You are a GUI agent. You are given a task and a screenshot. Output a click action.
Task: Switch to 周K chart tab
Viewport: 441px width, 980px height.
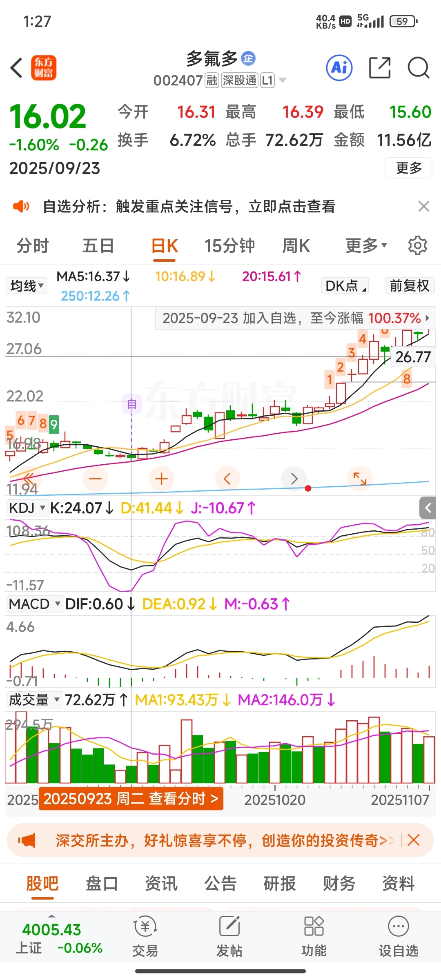click(x=296, y=246)
